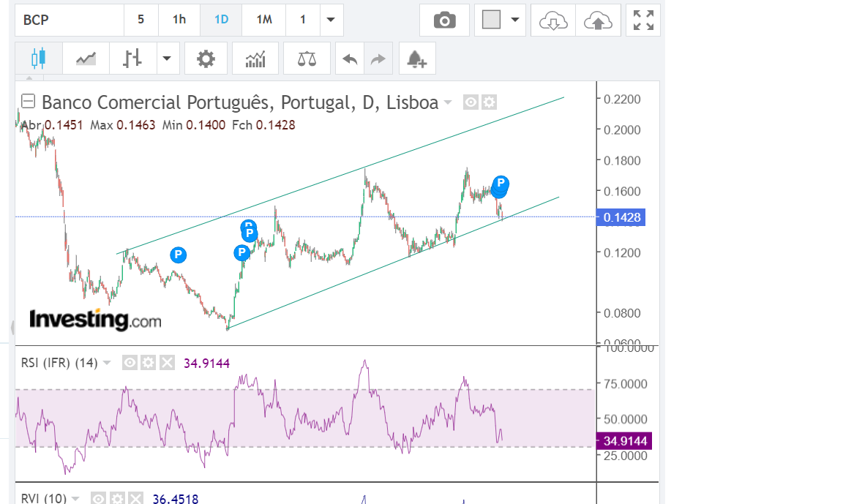Image resolution: width=843 pixels, height=504 pixels.
Task: Collapse the main chart legend
Action: (x=28, y=101)
